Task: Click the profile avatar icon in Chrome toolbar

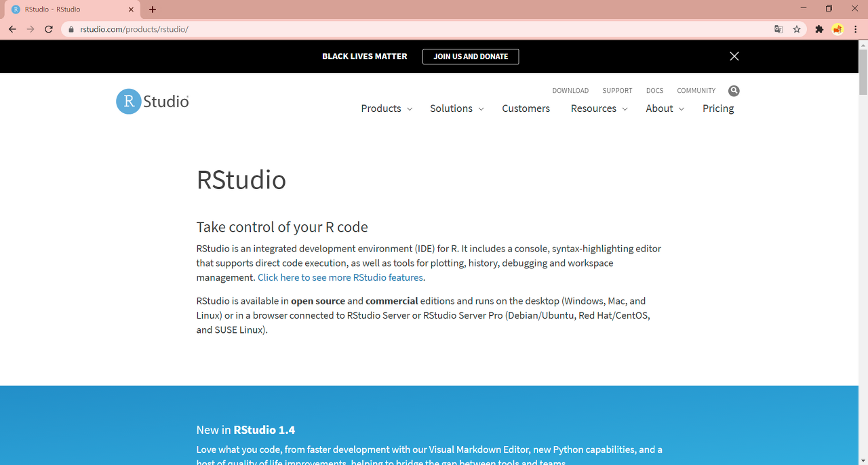Action: (837, 29)
